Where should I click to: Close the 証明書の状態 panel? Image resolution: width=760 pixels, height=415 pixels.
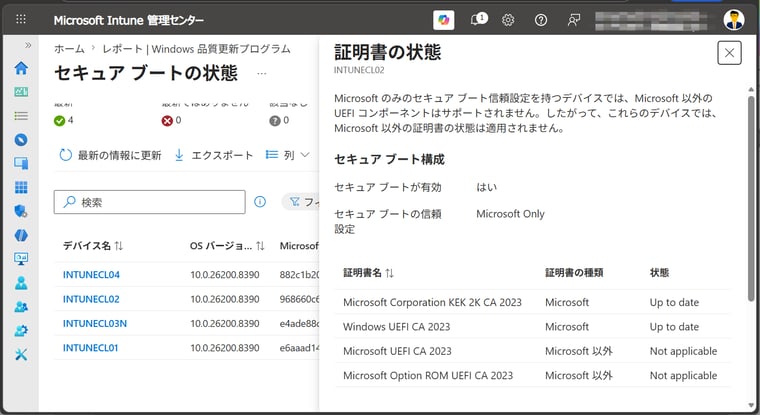729,53
